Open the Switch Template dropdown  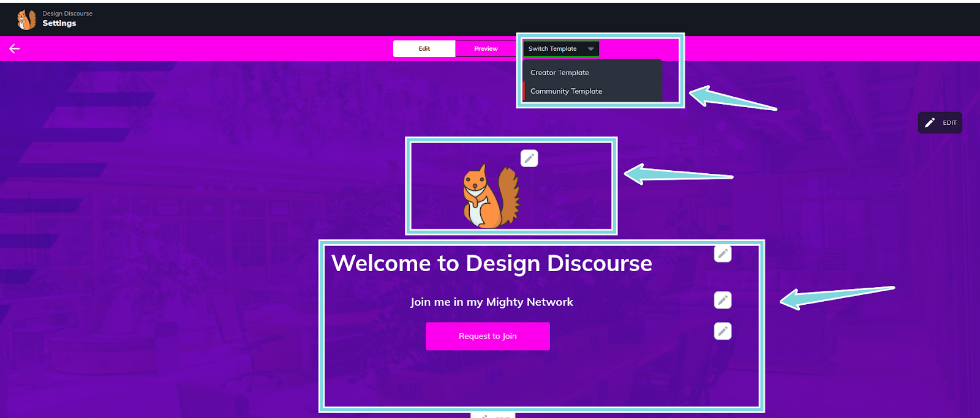(x=561, y=49)
